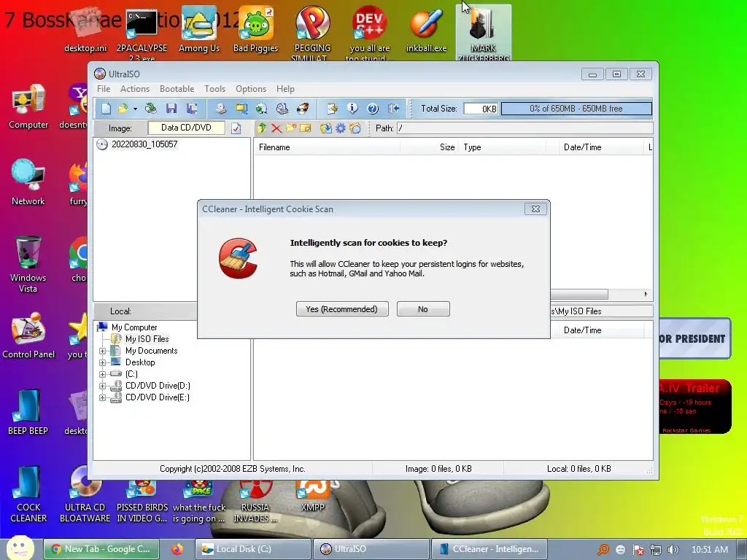Click the New Folder icon beside the delete icon
Screen dimensions: 747x560
click(x=290, y=128)
